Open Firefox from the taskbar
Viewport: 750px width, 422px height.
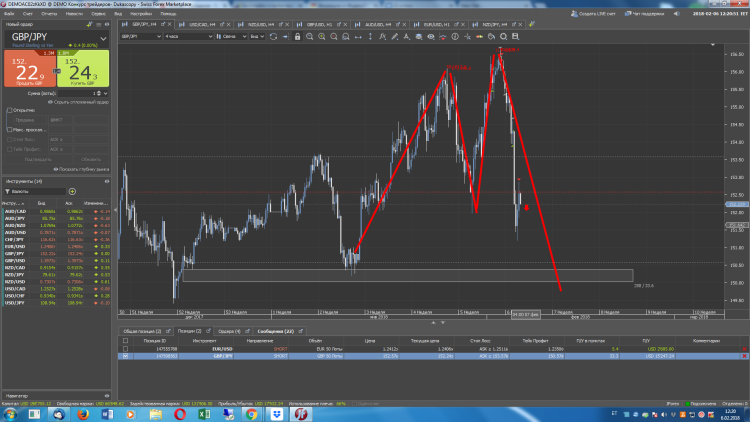83,414
